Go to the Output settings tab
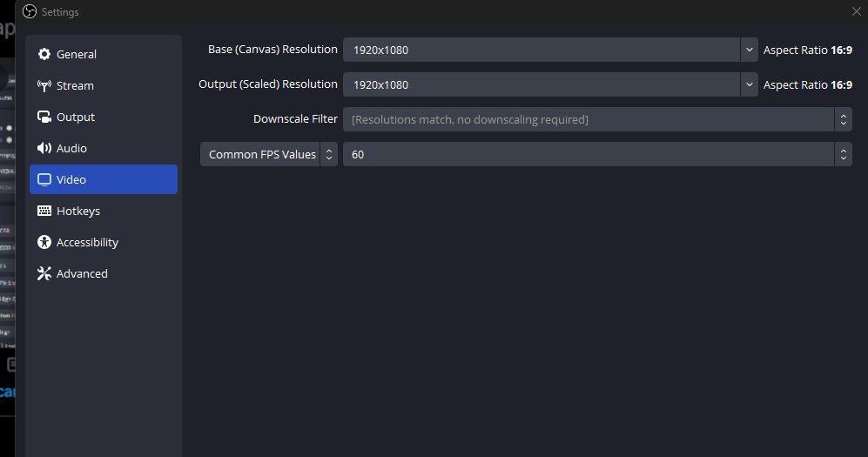This screenshot has width=868, height=457. (104, 118)
